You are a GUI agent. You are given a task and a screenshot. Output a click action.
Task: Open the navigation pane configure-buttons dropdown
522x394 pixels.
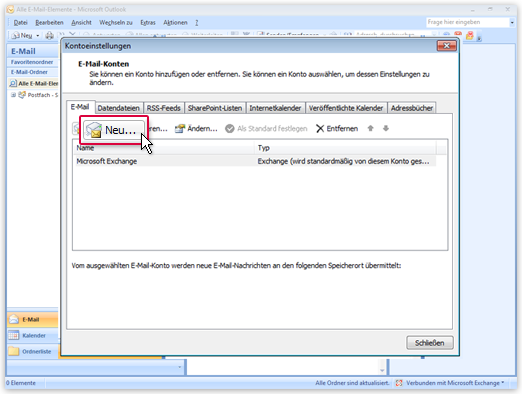pyautogui.click(x=180, y=367)
